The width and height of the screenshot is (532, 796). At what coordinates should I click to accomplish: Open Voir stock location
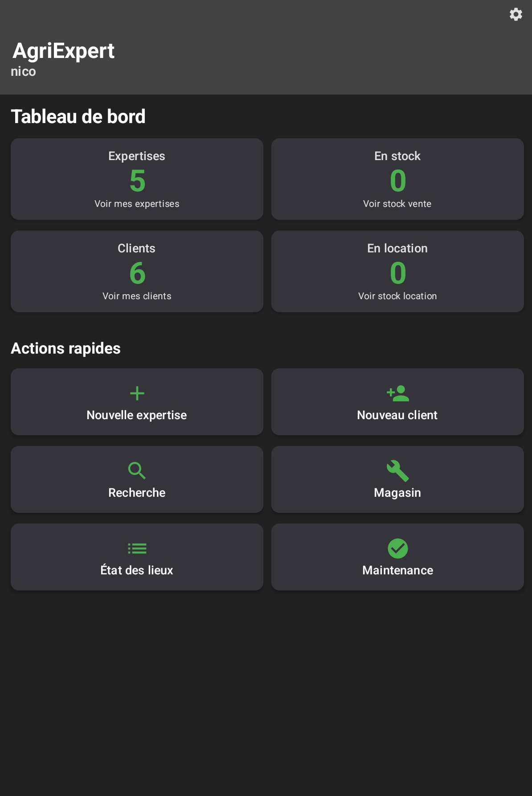(397, 296)
